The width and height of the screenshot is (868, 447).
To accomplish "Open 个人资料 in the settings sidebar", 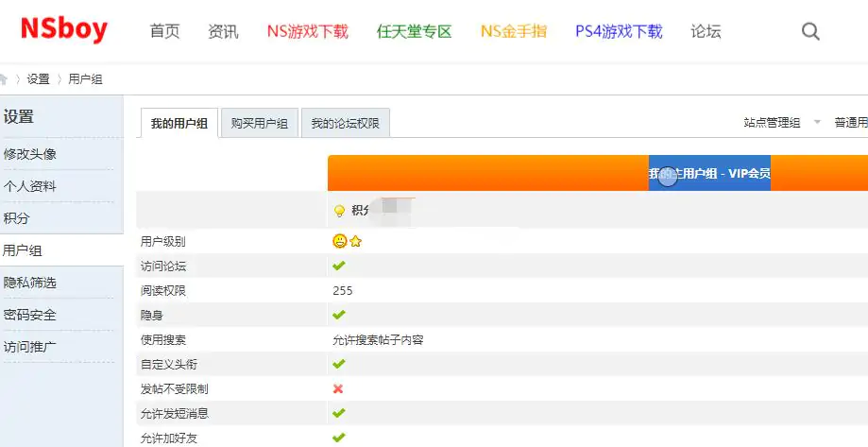I will (x=30, y=186).
